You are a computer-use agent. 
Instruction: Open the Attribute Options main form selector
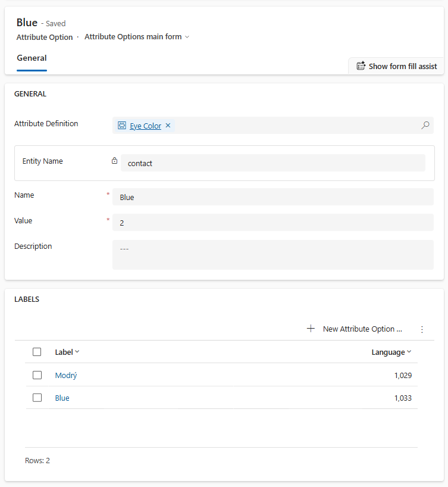click(137, 37)
